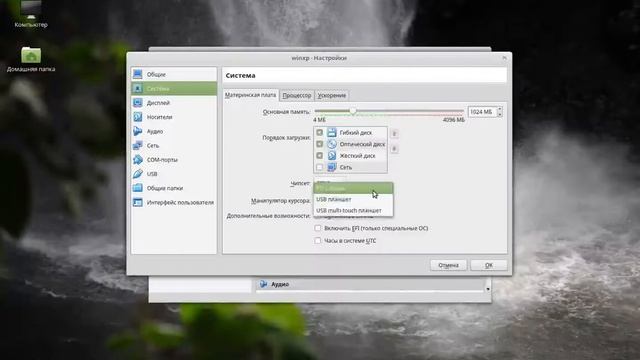640x360 pixels.
Task: Select the Система section icon in sidebar
Action: click(x=138, y=88)
